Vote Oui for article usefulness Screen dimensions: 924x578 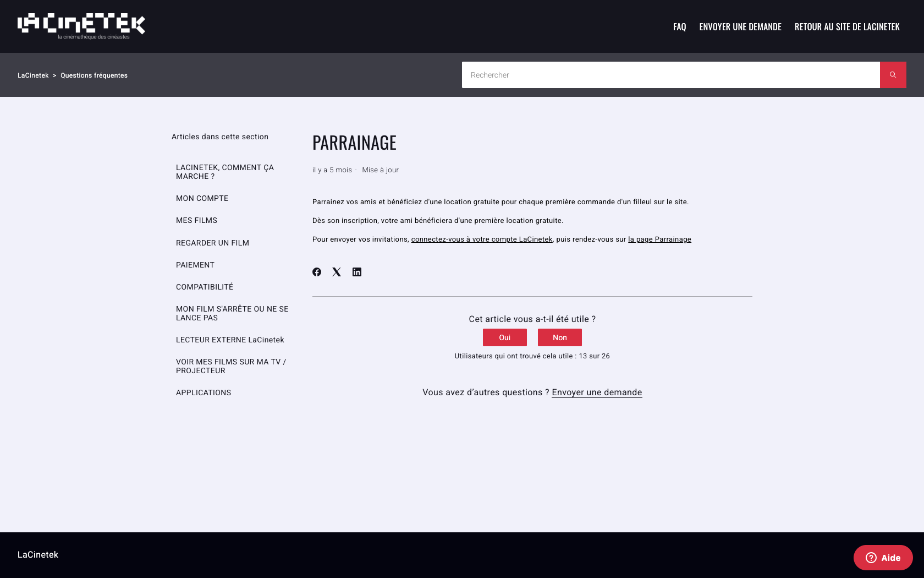tap(504, 337)
